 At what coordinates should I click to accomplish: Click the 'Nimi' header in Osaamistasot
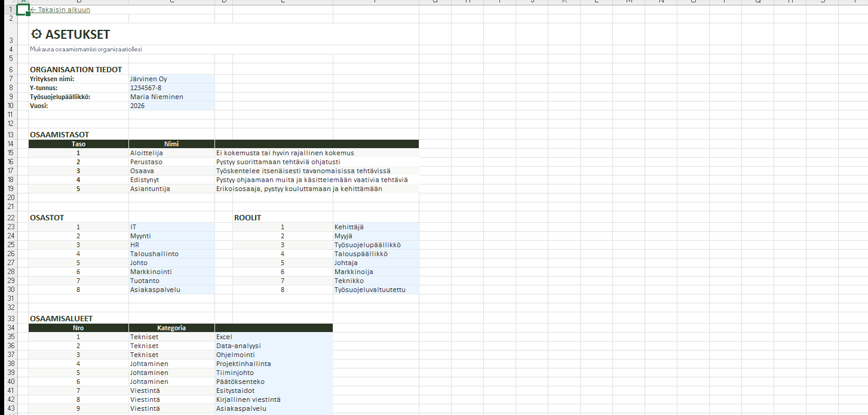pyautogui.click(x=171, y=144)
